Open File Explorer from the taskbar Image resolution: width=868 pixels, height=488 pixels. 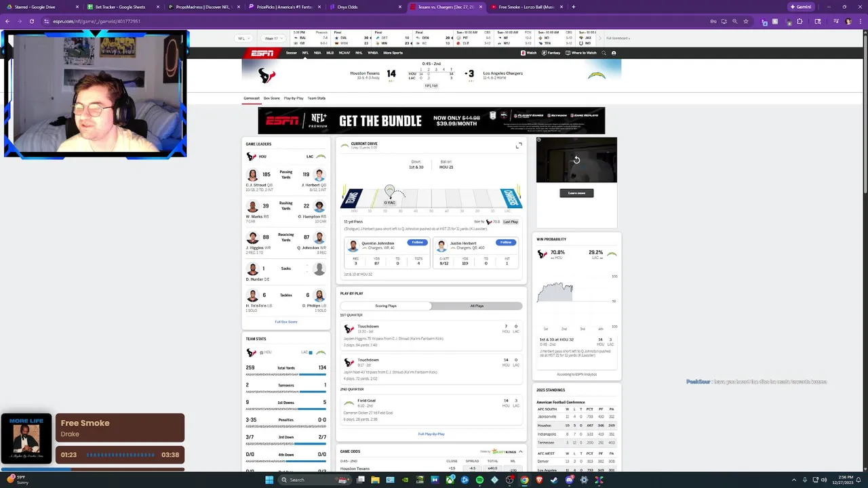pos(375,480)
